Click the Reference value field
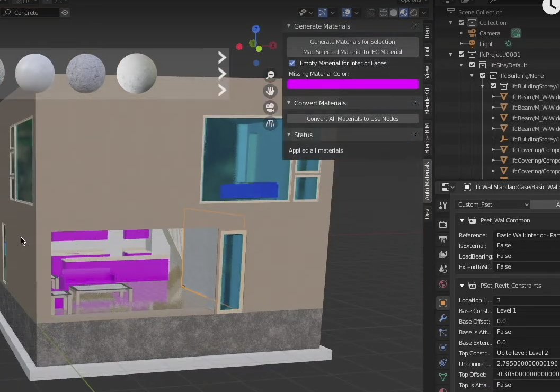This screenshot has width=560, height=392. pyautogui.click(x=527, y=235)
